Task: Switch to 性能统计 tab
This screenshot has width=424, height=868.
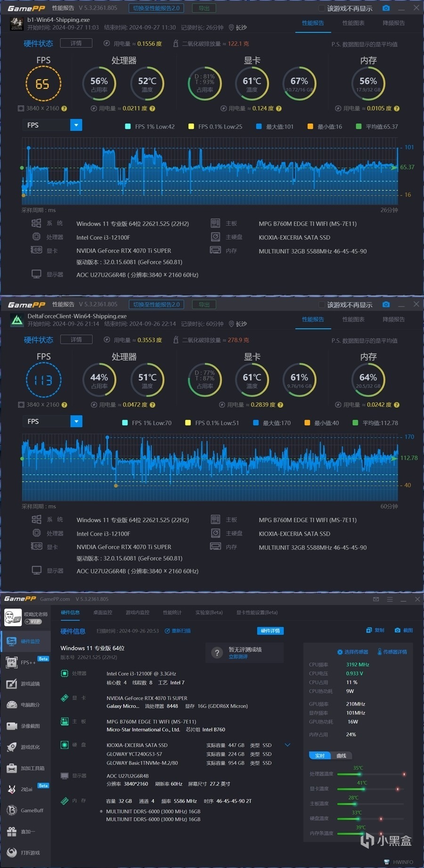Action: pyautogui.click(x=172, y=612)
